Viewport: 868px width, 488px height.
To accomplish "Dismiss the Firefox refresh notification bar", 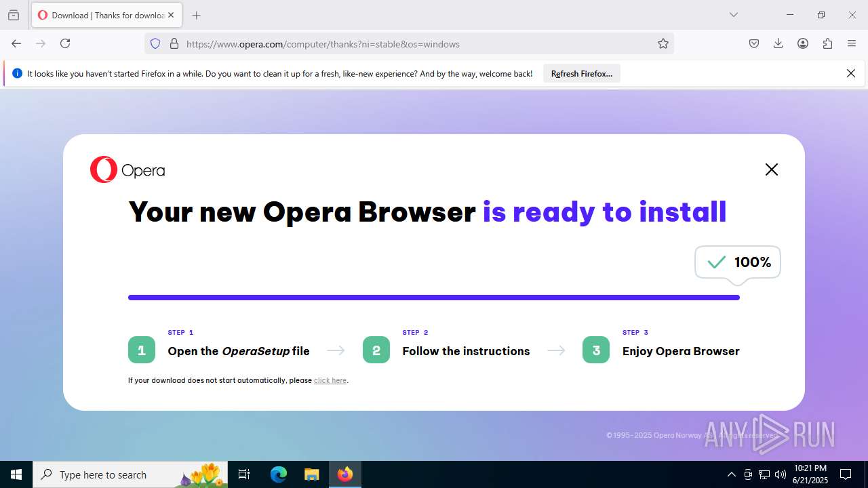I will (851, 73).
